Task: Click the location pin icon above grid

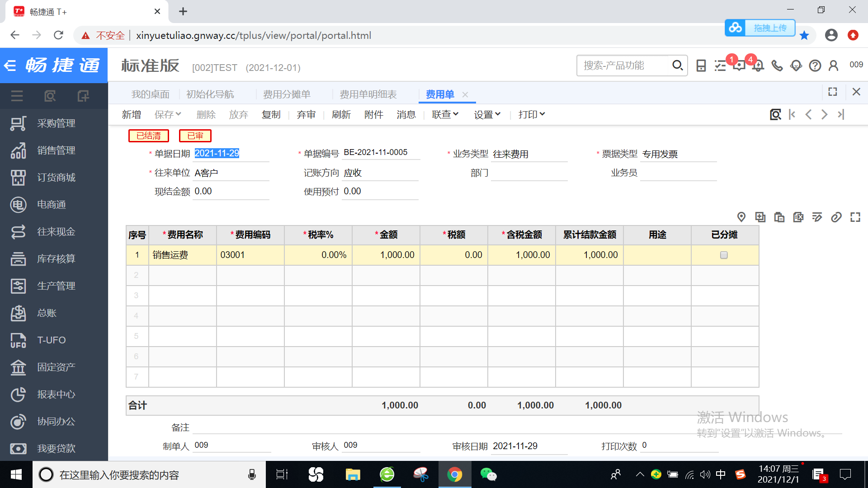Action: click(x=741, y=217)
